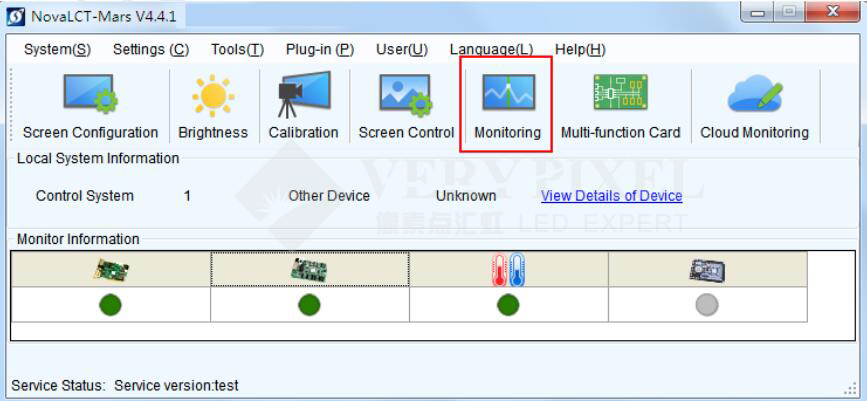Open the Help(H) menu
This screenshot has height=401, width=867.
581,50
